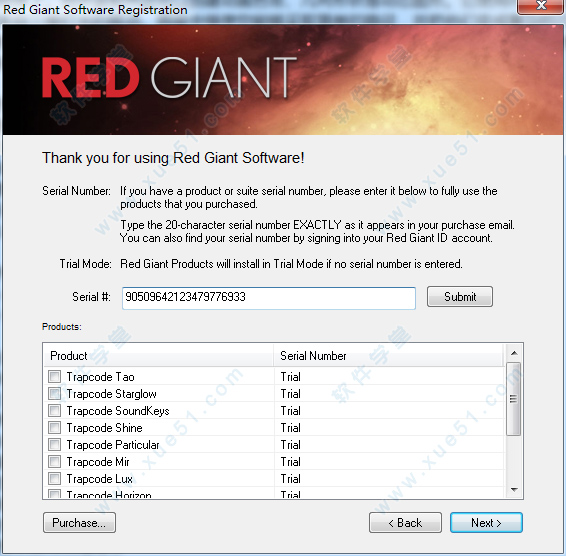The height and width of the screenshot is (556, 566).
Task: Enable the Trapcode Starglow checkbox
Action: pyautogui.click(x=55, y=394)
